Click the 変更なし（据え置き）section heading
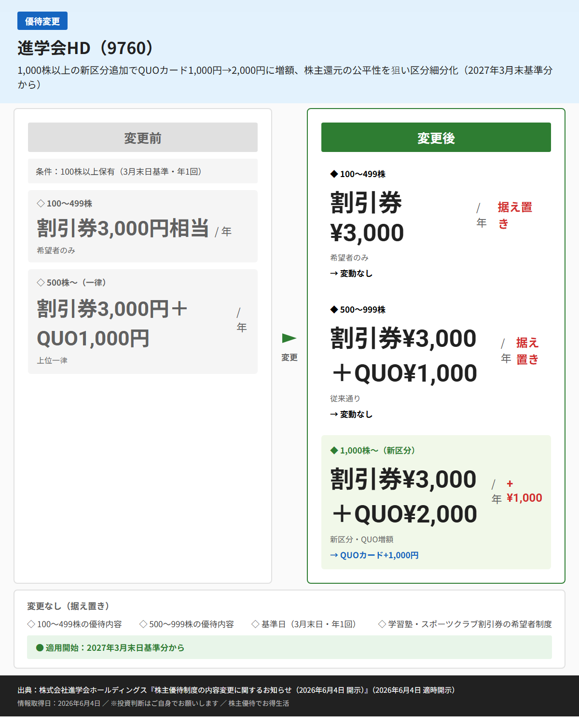 click(70, 606)
